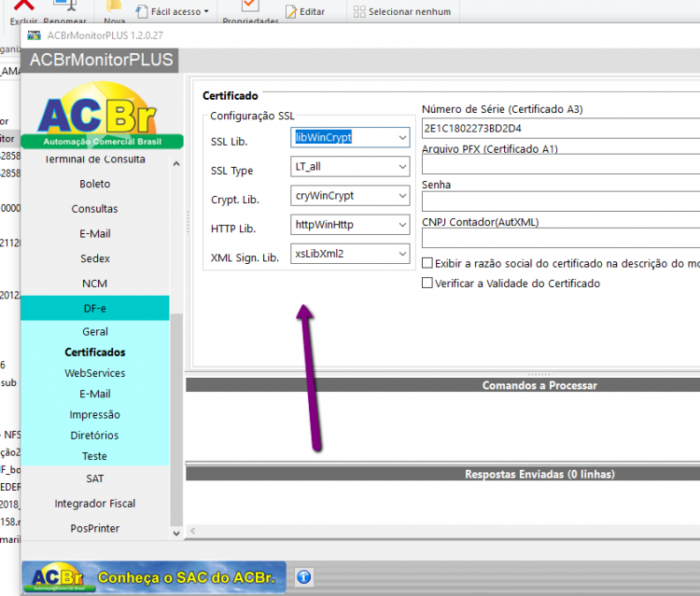The height and width of the screenshot is (596, 700).
Task: Click the Editar icon in Explorer ribbon
Action: tap(291, 11)
